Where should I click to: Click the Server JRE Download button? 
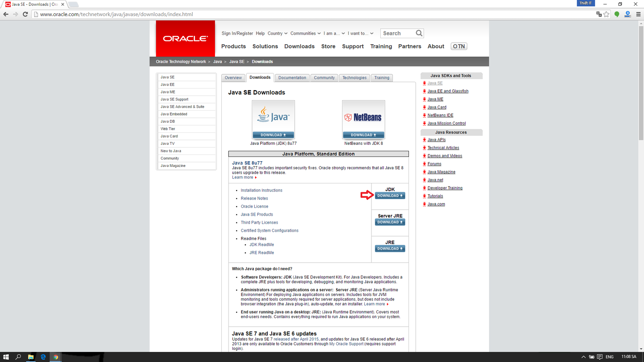click(x=390, y=222)
